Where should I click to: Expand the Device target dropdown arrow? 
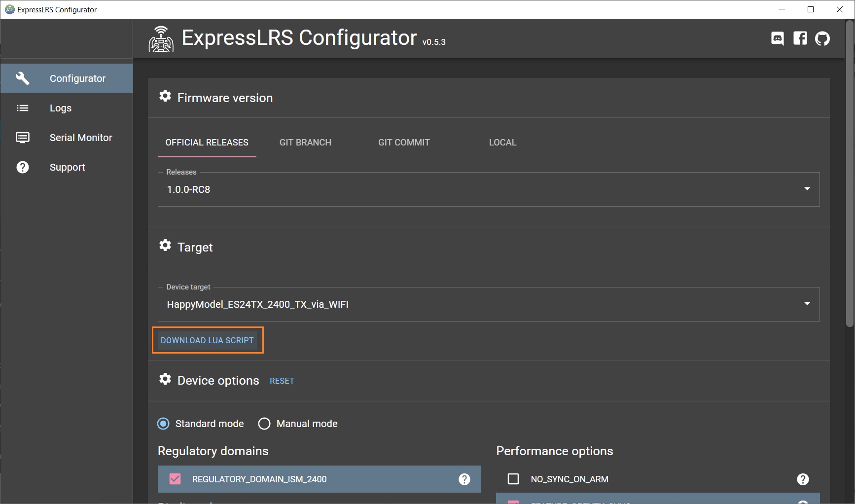(x=807, y=304)
